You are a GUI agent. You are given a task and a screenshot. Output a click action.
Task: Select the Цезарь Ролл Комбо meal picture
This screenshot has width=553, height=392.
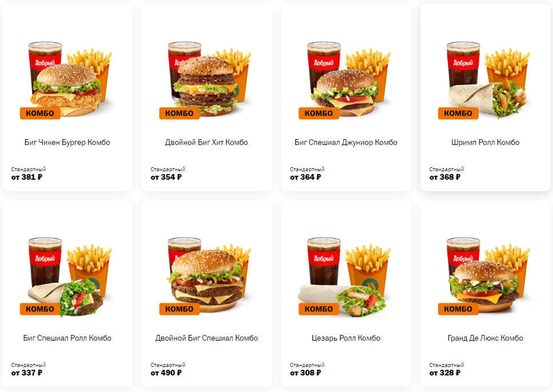click(344, 277)
